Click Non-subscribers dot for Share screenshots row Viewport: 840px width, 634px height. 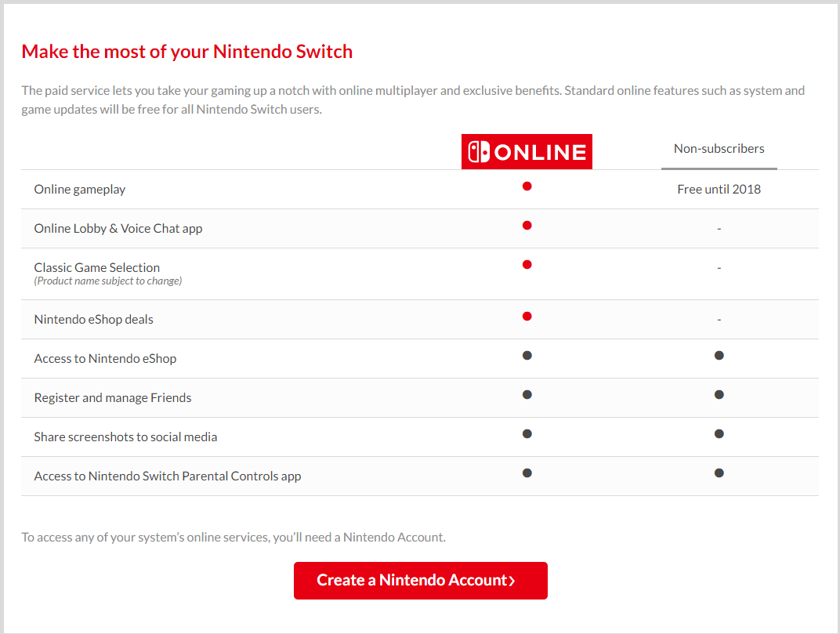719,434
